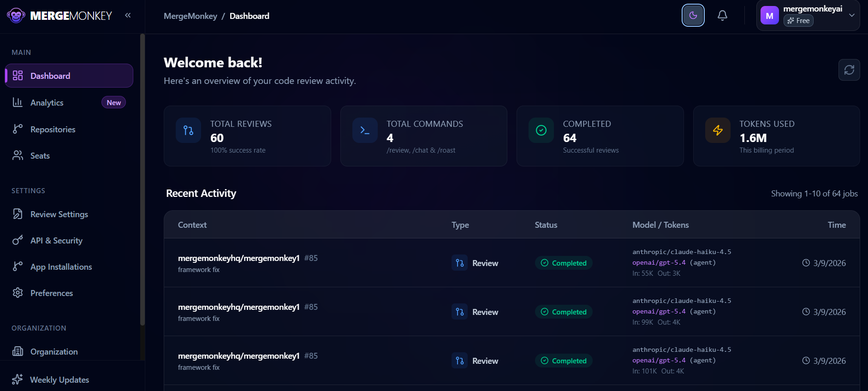The image size is (868, 391).
Task: Open the mergemonkey1 row with In: 101K
Action: point(512,361)
